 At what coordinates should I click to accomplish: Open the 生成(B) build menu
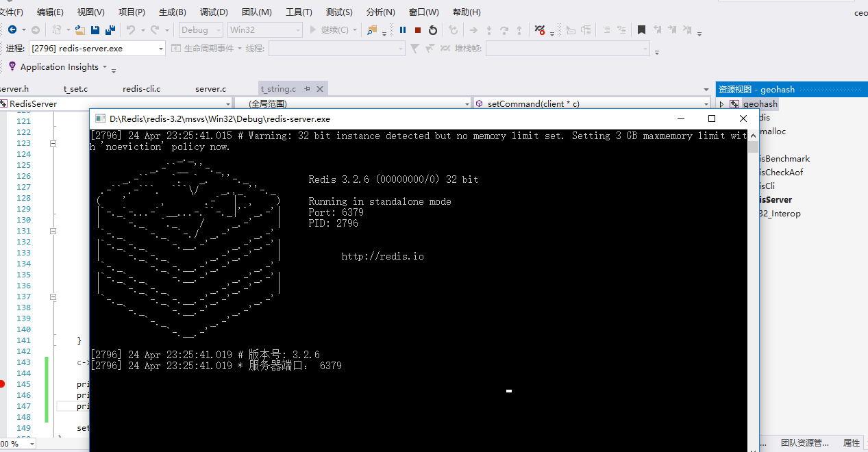point(172,12)
